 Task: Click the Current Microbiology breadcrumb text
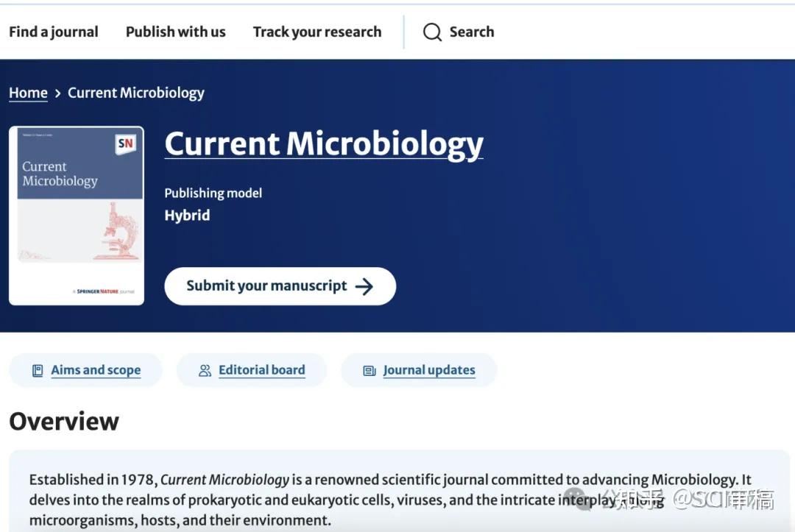[135, 93]
